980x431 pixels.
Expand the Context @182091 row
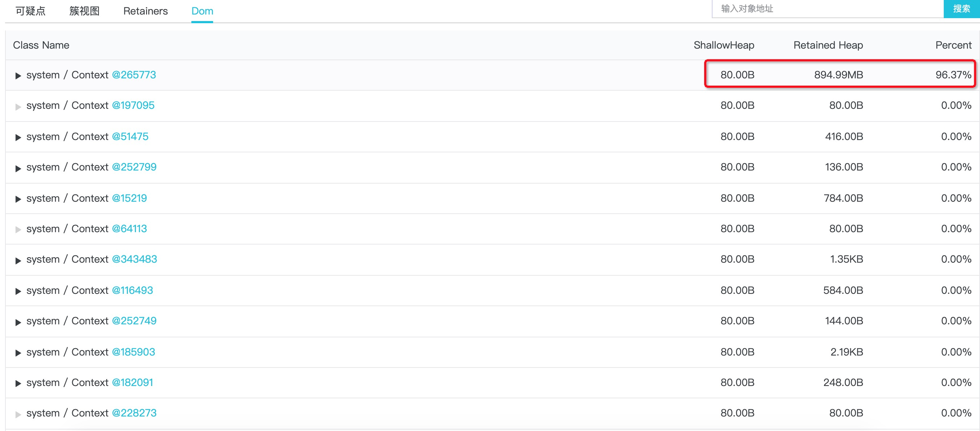pyautogui.click(x=18, y=383)
